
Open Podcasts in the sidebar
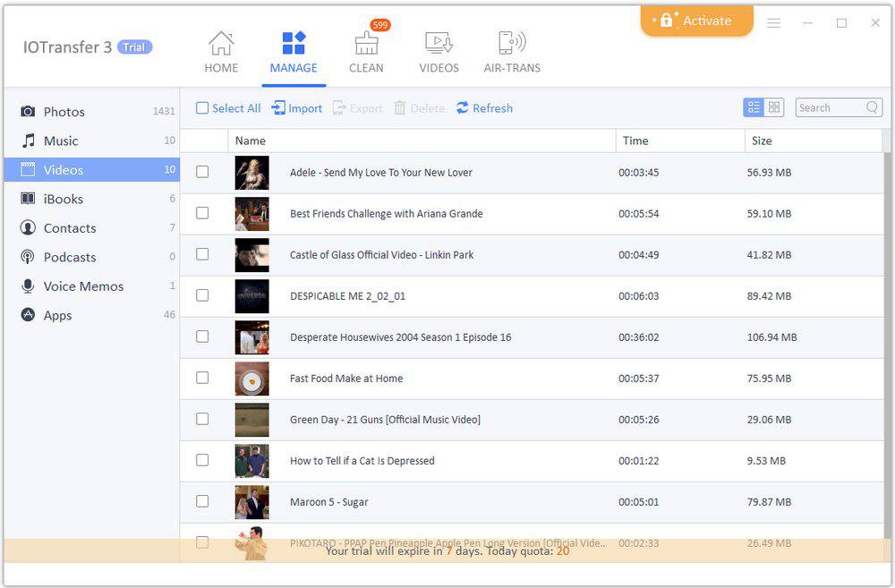[92, 257]
